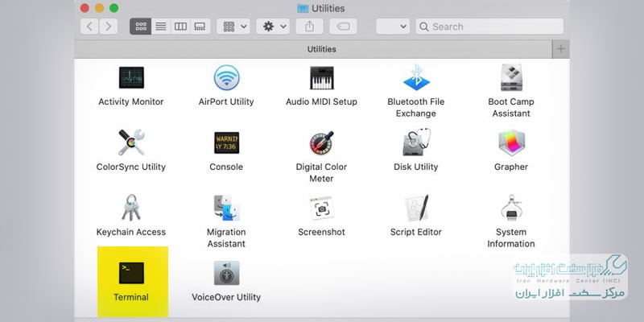Screen dimensions: 644x322
Task: Open ColorSync Utility icon
Action: (131, 142)
